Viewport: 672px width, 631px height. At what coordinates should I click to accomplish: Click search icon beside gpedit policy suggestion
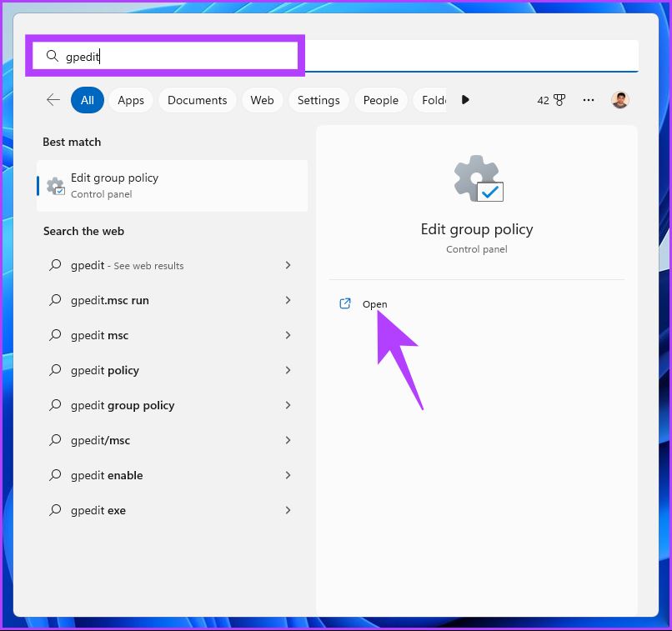coord(56,370)
